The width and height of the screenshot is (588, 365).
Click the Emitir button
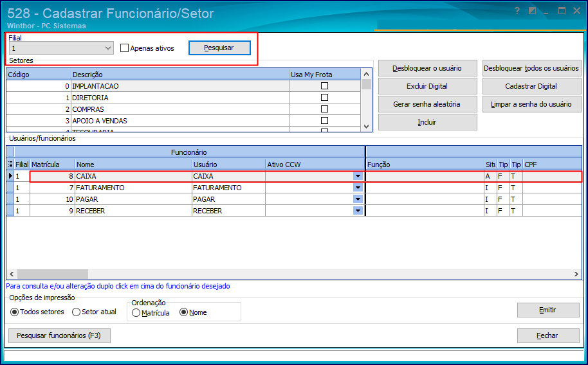pyautogui.click(x=548, y=310)
